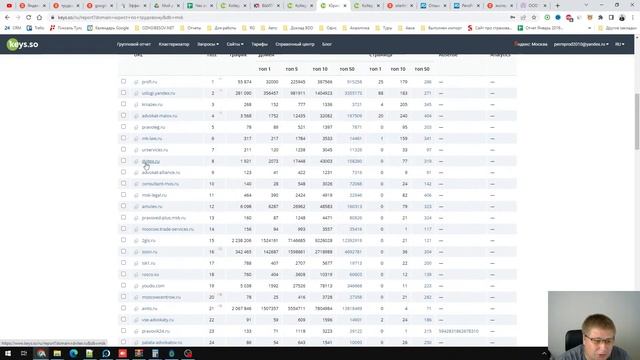Open Календарь Google bookmark

(x=108, y=28)
